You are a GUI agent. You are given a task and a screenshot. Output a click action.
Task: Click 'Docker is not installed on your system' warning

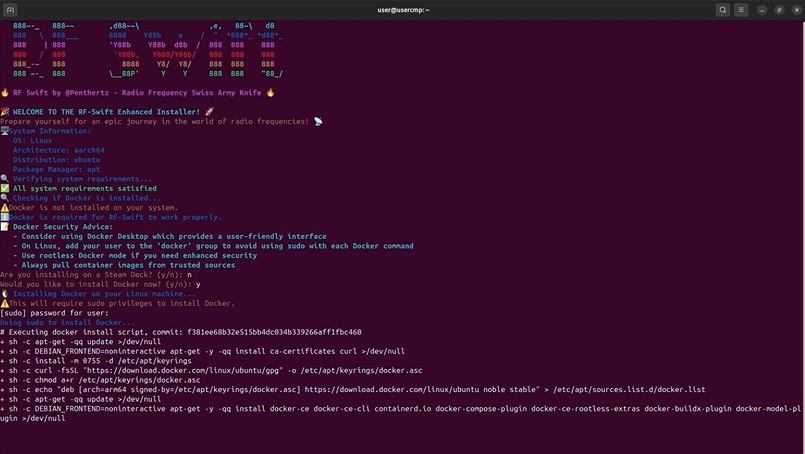(x=89, y=208)
